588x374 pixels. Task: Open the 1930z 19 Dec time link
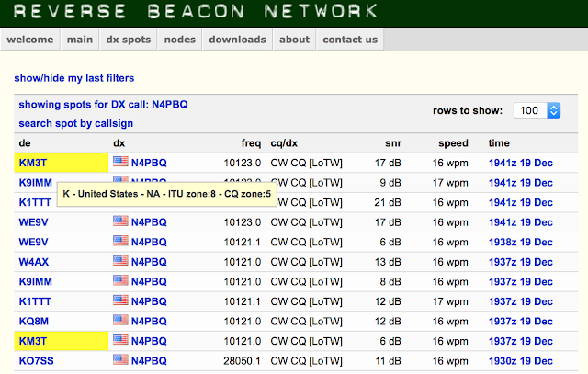(521, 361)
